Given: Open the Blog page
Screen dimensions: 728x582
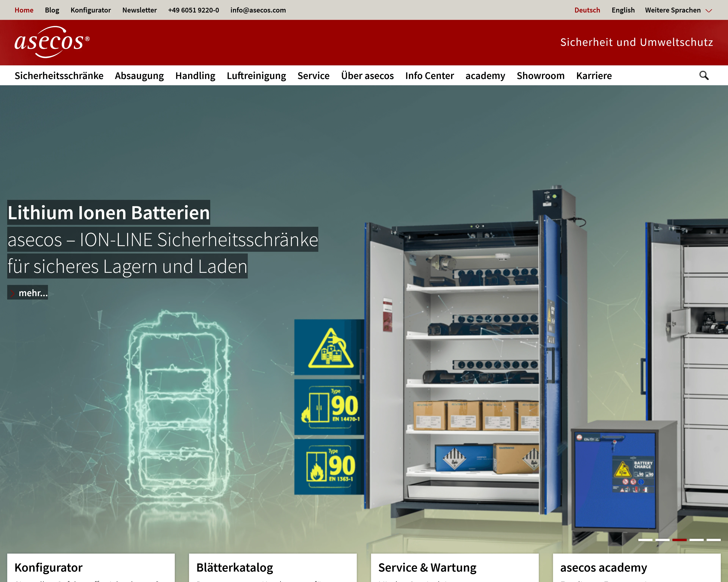Looking at the screenshot, I should point(52,10).
